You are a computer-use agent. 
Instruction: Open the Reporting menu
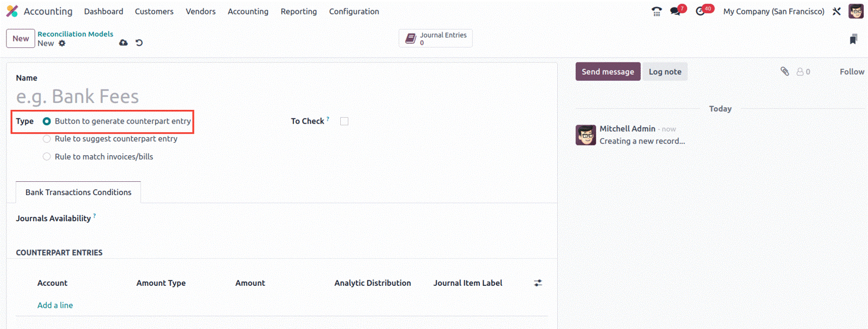(299, 11)
